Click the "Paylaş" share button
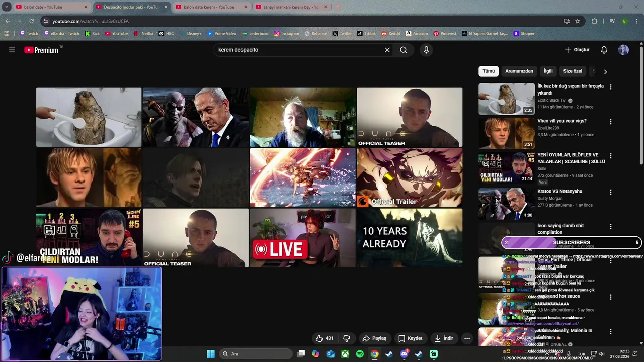This screenshot has width=644, height=362. (374, 338)
